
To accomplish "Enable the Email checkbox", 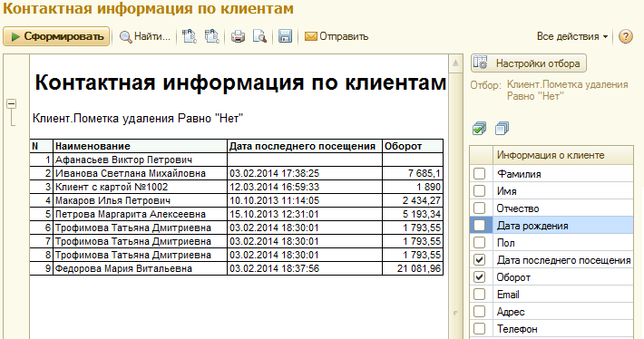I will pos(479,295).
